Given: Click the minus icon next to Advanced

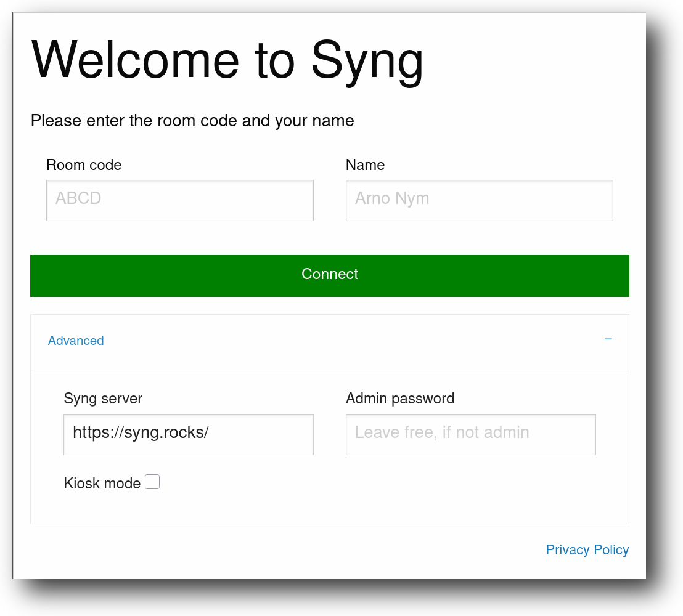Looking at the screenshot, I should click(x=608, y=339).
